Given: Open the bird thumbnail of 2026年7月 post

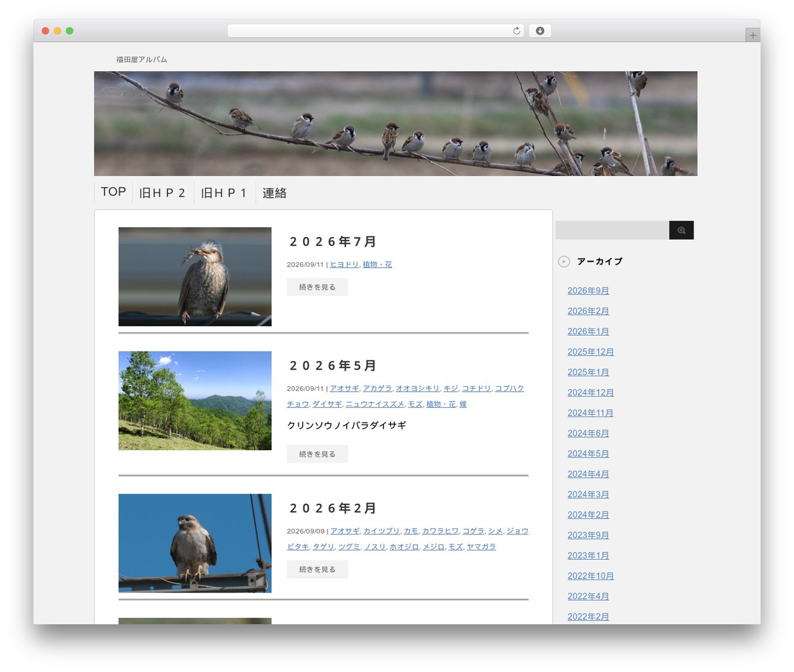Looking at the screenshot, I should [195, 276].
